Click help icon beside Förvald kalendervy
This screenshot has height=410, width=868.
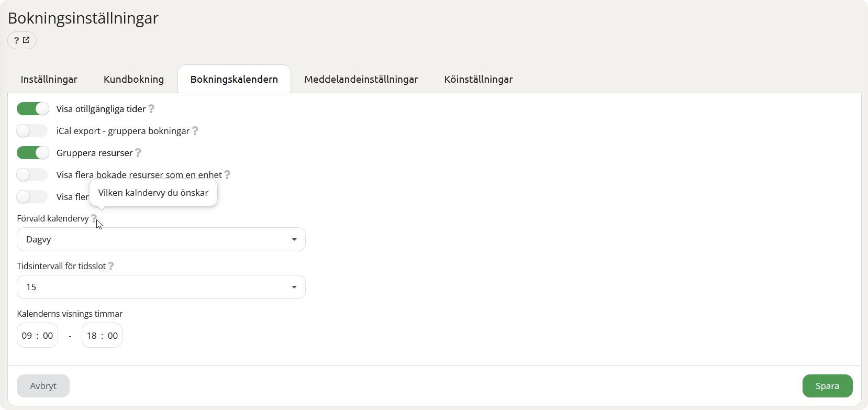point(94,218)
